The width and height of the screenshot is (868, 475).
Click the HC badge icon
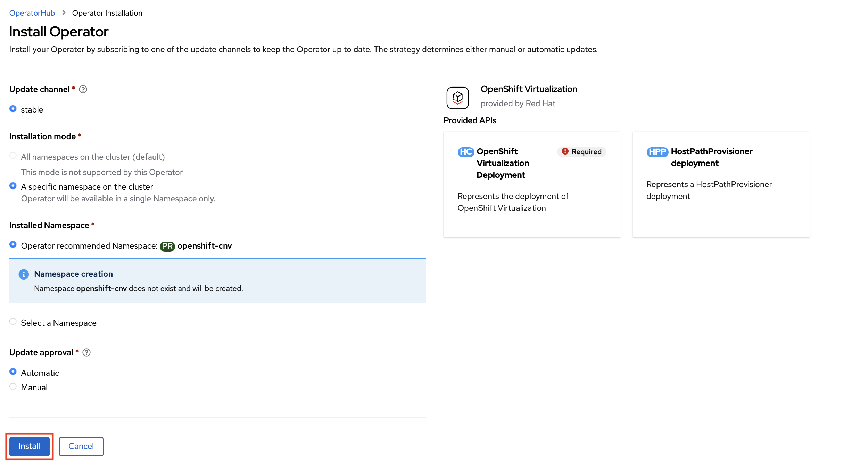465,152
